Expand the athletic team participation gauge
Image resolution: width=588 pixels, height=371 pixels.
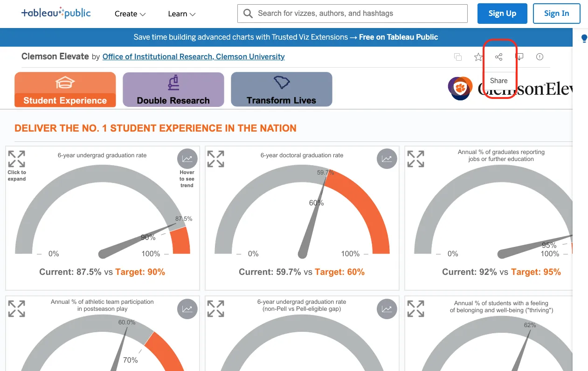tap(16, 308)
